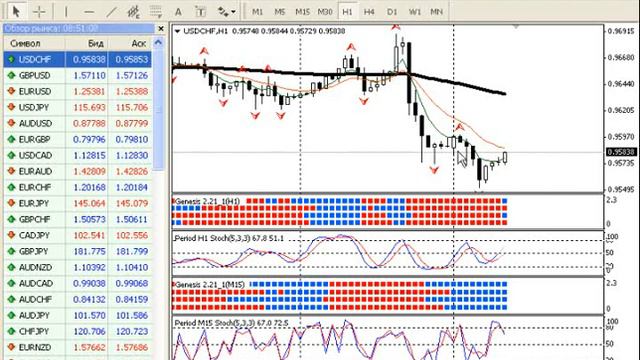640x360 pixels.
Task: Switch chart to H4 timeframe
Action: [369, 12]
